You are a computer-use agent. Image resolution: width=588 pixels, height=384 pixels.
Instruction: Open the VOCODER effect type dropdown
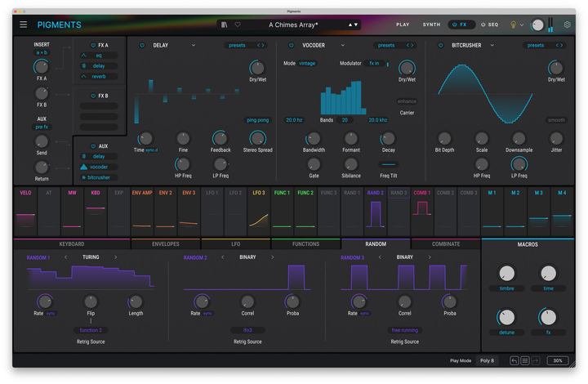click(342, 45)
